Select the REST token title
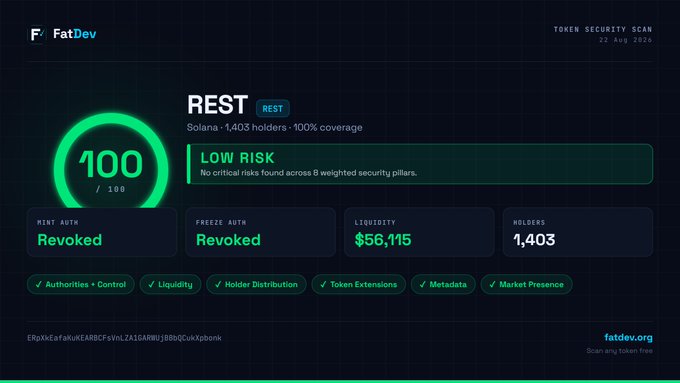Viewport: 680px width, 383px height. coord(217,105)
